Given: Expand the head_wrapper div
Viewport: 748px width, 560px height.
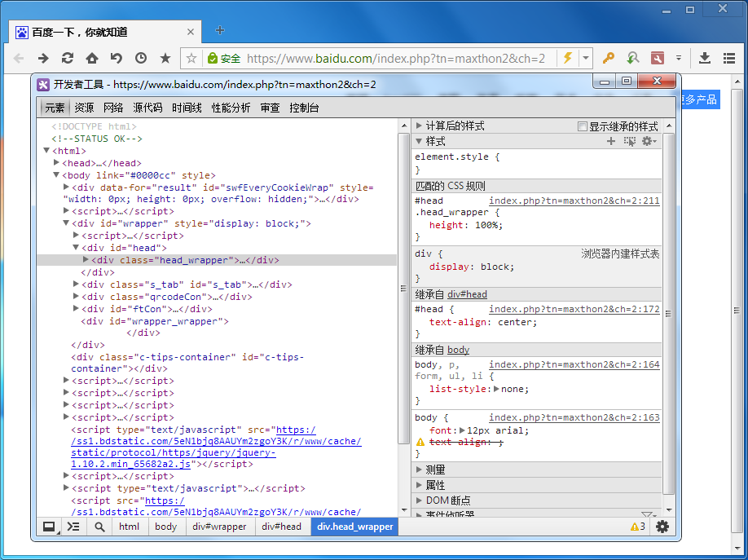Looking at the screenshot, I should (86, 260).
